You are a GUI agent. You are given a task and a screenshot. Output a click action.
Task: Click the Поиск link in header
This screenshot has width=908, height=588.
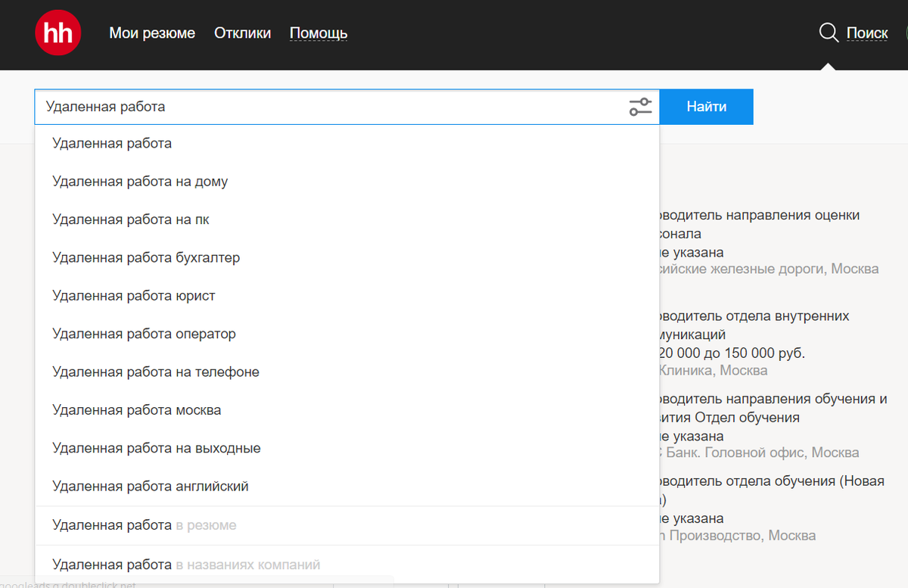[867, 33]
